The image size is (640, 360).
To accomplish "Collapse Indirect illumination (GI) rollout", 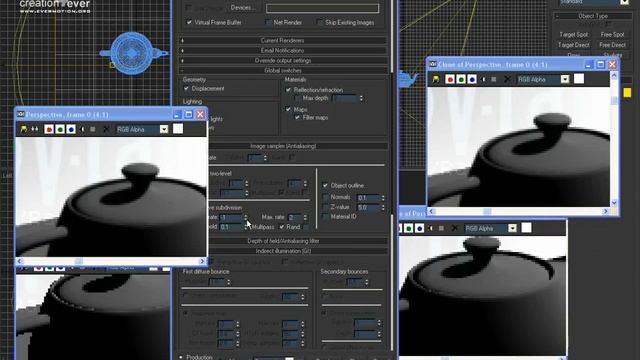I will coord(298,251).
